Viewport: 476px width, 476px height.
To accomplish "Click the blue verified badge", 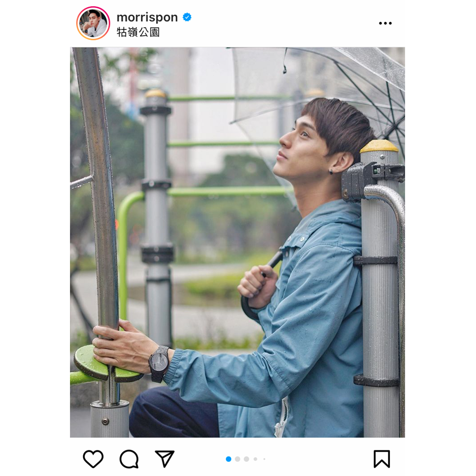I will pyautogui.click(x=187, y=18).
